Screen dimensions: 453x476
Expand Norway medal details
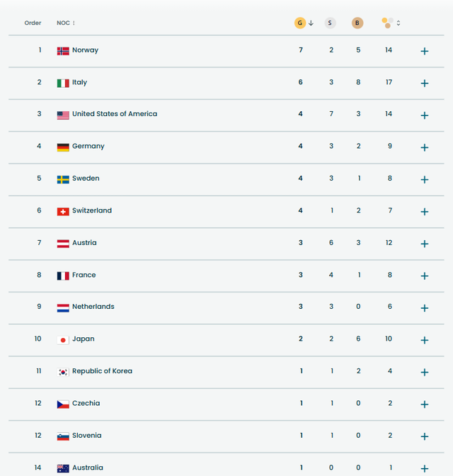pos(425,51)
